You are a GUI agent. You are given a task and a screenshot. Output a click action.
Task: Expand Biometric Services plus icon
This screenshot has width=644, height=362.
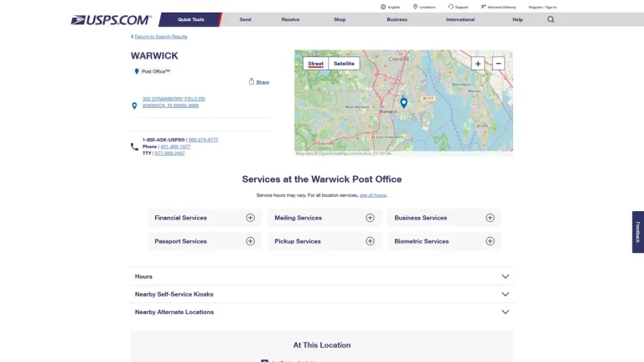490,241
